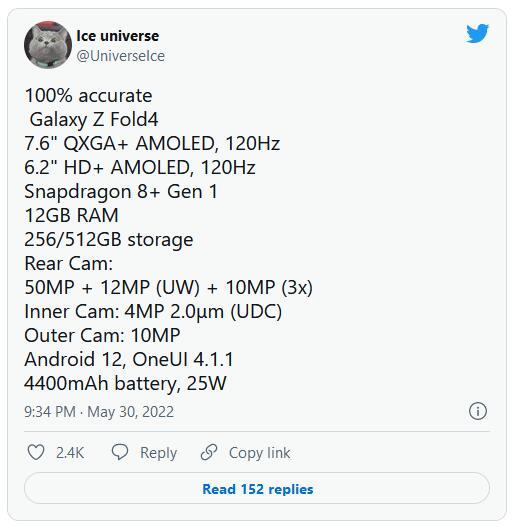Open the Ice universe display name
This screenshot has width=514, height=528.
118,36
